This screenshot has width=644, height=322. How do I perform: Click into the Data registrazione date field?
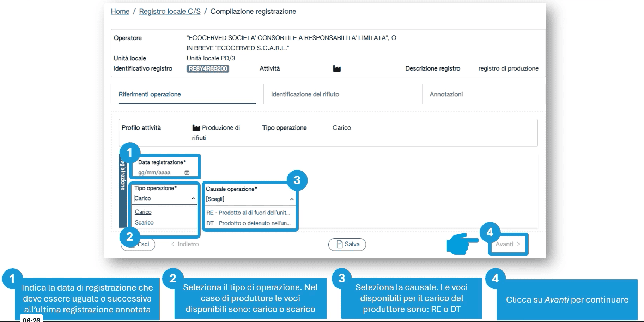coord(159,173)
